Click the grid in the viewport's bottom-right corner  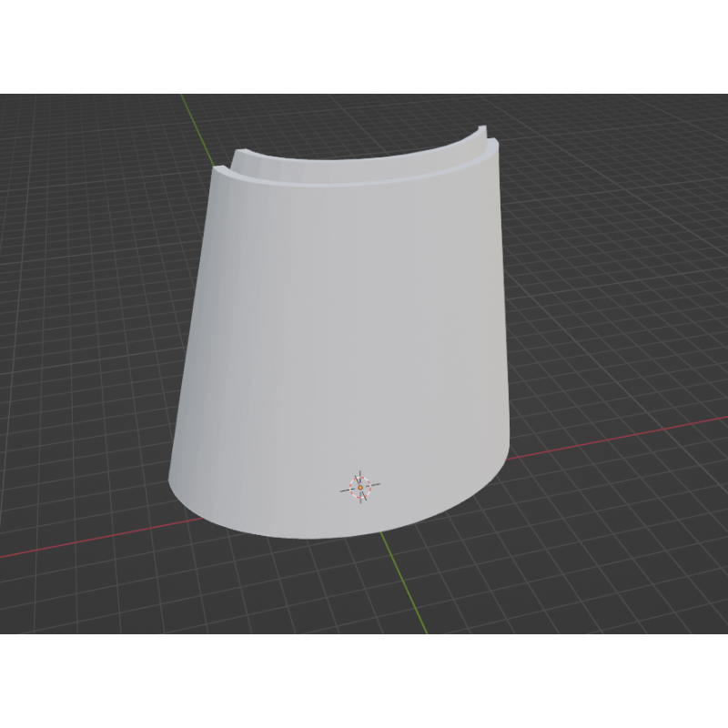pyautogui.click(x=692, y=610)
